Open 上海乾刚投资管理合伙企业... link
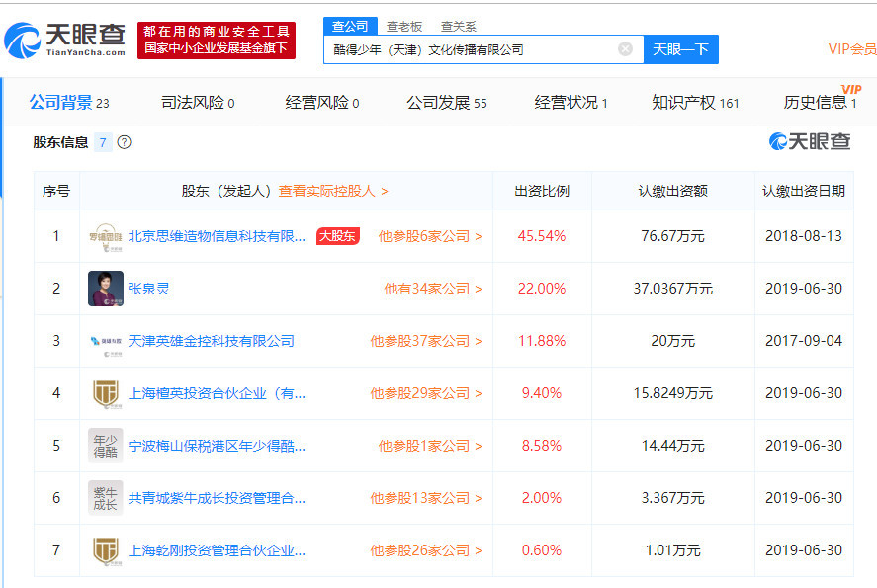Image resolution: width=877 pixels, height=588 pixels. point(217,550)
